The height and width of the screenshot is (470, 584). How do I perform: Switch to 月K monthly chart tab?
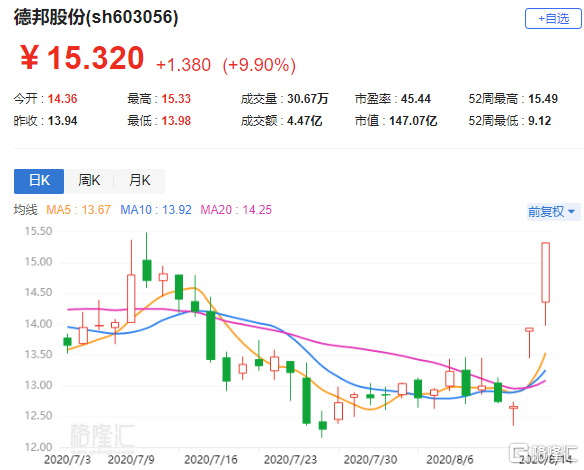(x=139, y=181)
